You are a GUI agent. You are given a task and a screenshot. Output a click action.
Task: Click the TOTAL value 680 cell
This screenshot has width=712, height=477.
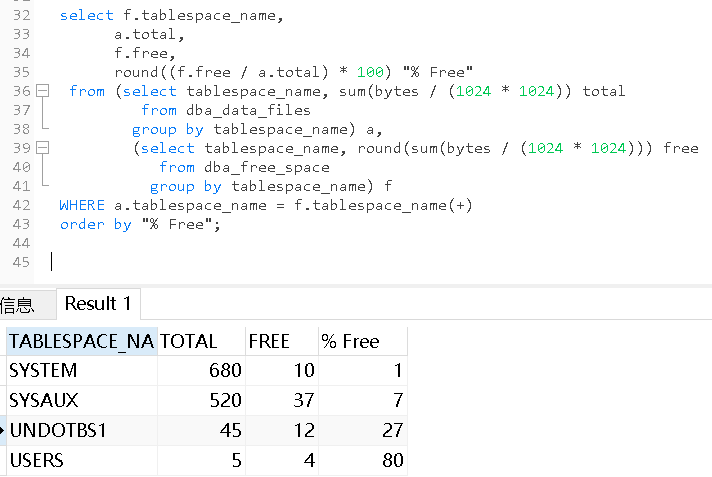[201, 371]
